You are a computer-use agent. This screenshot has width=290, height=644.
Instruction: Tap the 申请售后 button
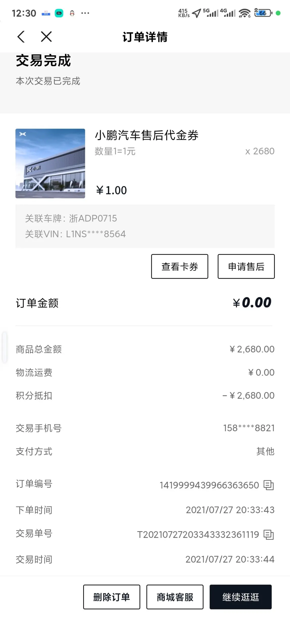click(246, 266)
